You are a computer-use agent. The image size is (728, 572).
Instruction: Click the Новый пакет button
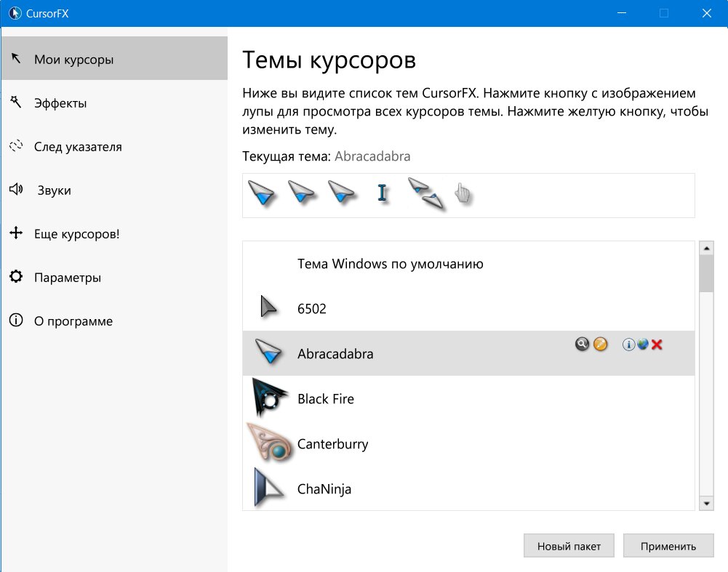(x=569, y=546)
